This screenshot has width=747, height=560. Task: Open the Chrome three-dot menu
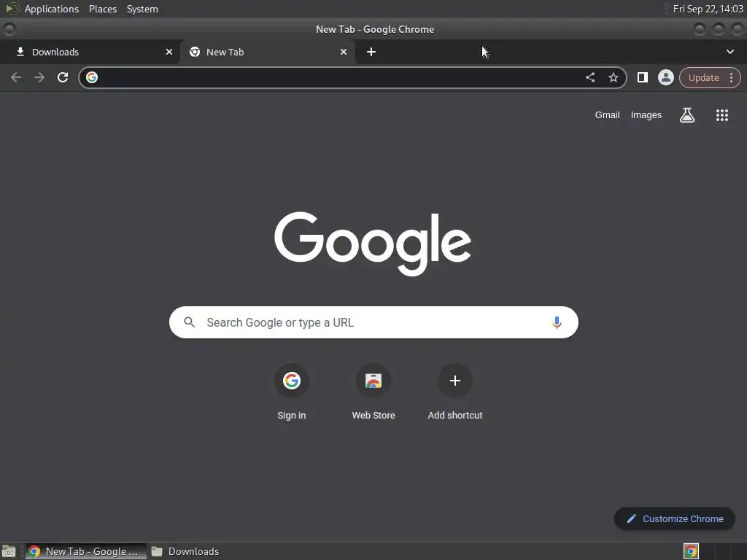(731, 77)
